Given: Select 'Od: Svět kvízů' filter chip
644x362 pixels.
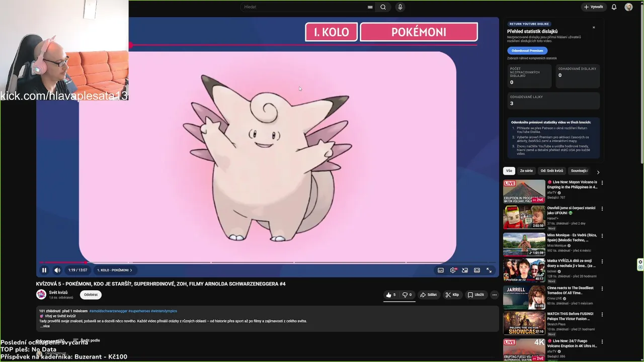Looking at the screenshot, I should point(552,171).
